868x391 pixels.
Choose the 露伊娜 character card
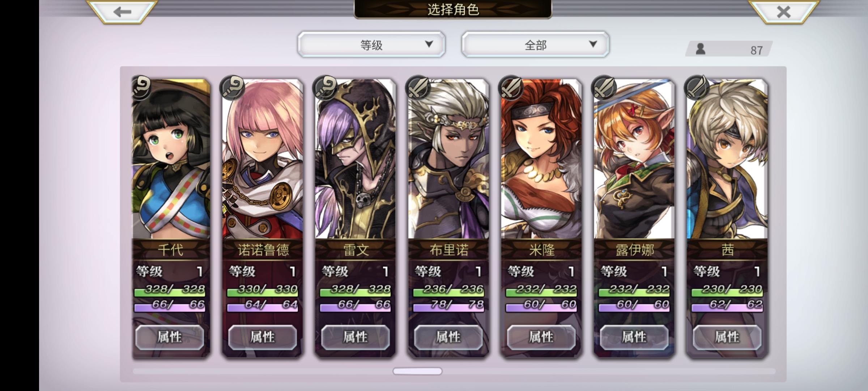pyautogui.click(x=634, y=217)
